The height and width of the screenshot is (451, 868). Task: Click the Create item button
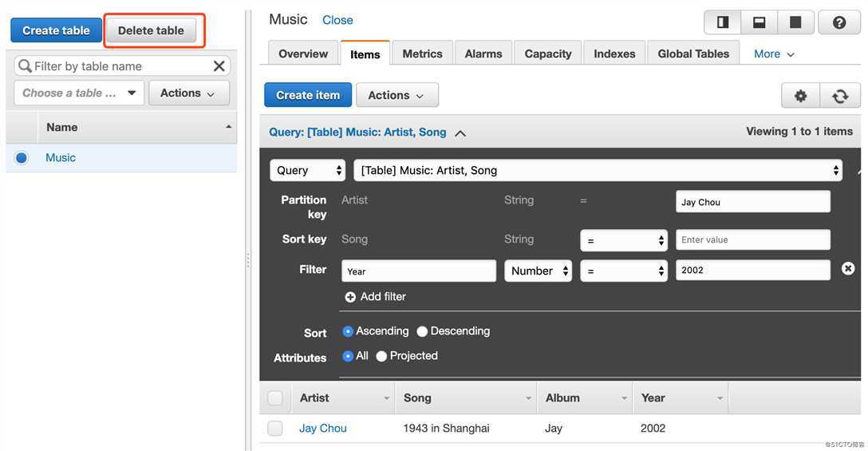pyautogui.click(x=308, y=95)
